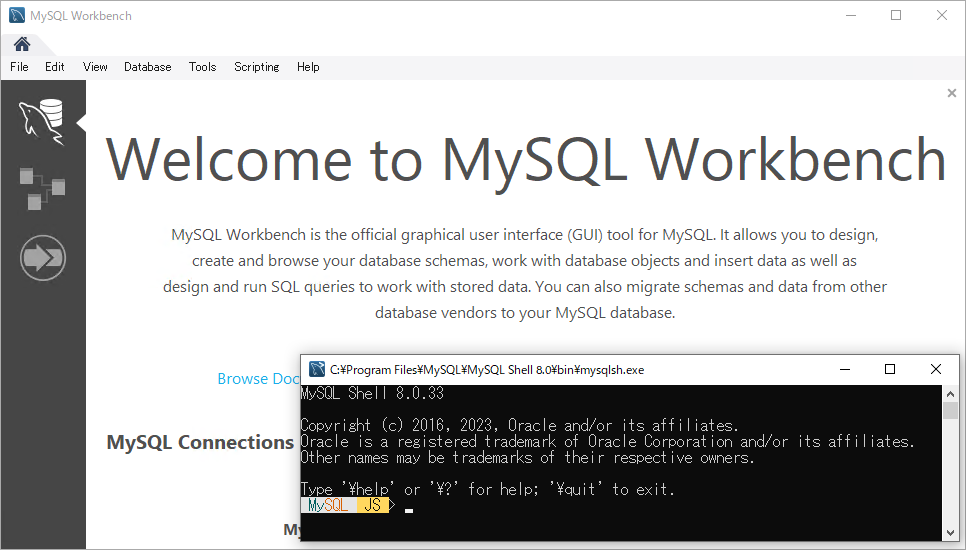
Task: Close the MySQL Workbench window
Action: [x=942, y=15]
